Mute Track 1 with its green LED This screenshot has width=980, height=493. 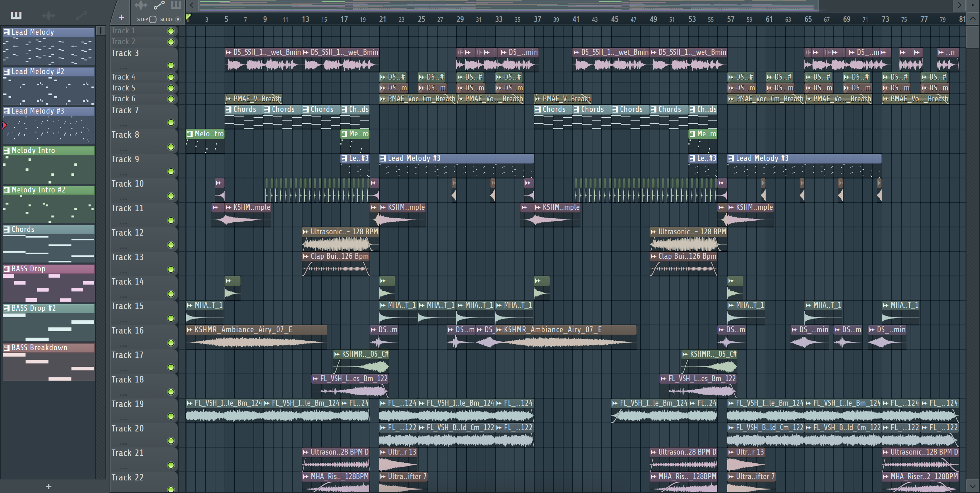[x=171, y=31]
